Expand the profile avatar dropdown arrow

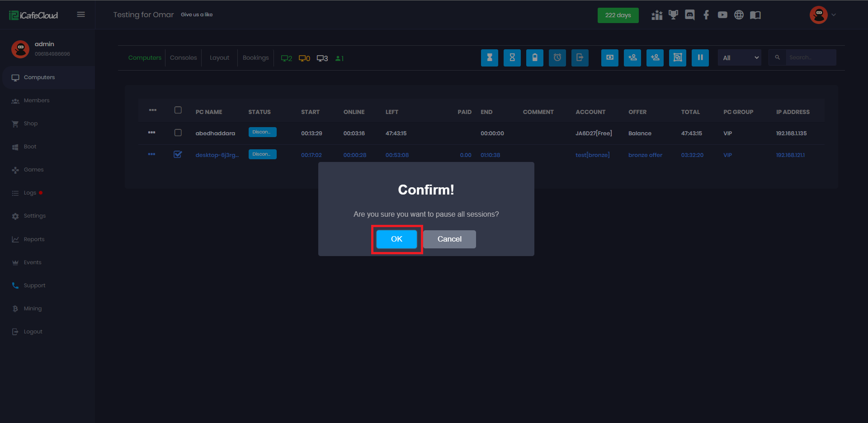(834, 15)
